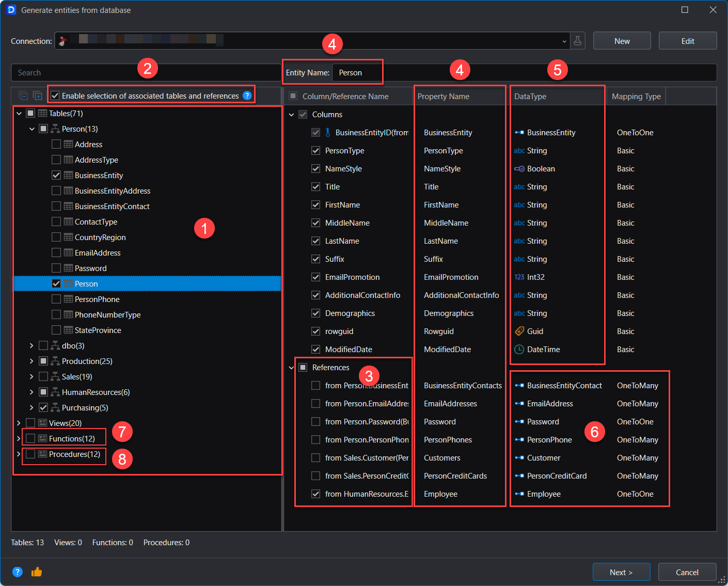Image resolution: width=728 pixels, height=586 pixels.
Task: Click the Person schema icon in the tree
Action: click(55, 129)
